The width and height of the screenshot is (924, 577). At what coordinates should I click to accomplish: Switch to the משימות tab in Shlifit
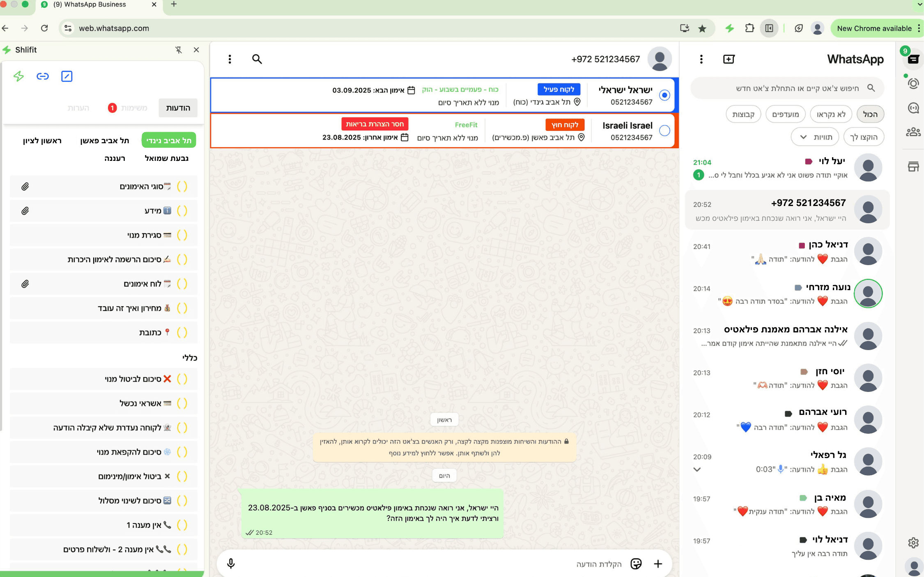click(133, 108)
